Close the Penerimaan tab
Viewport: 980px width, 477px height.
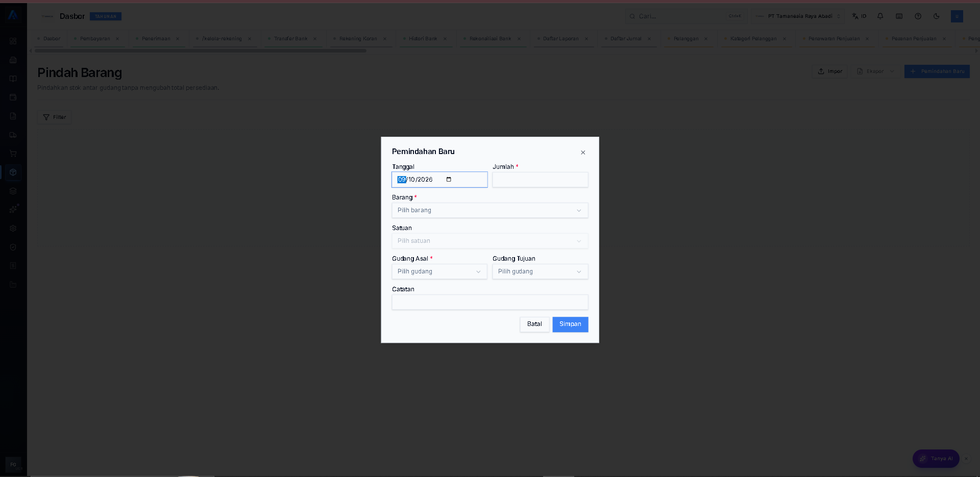[x=178, y=39]
